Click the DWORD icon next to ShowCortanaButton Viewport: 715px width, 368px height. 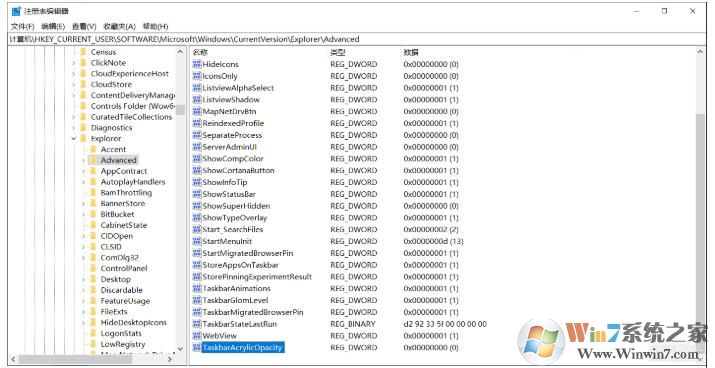197,171
